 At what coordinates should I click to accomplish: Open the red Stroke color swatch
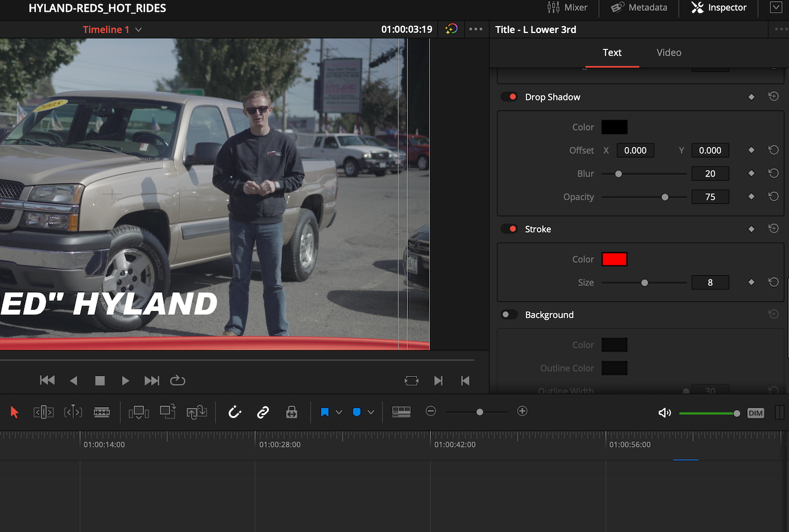tap(614, 259)
